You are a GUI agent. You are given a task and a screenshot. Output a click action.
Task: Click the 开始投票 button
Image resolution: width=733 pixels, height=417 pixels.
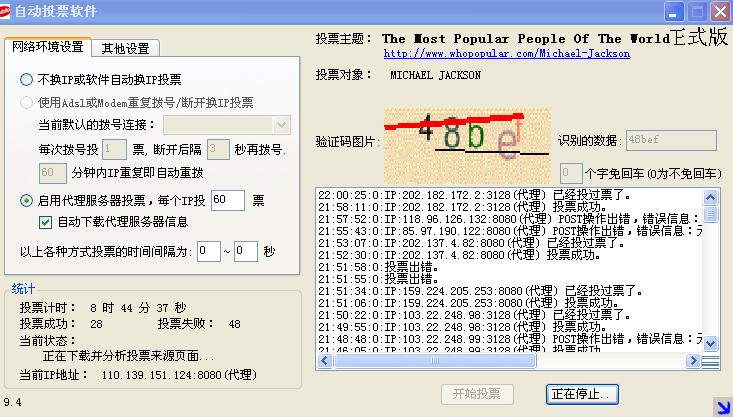point(477,394)
